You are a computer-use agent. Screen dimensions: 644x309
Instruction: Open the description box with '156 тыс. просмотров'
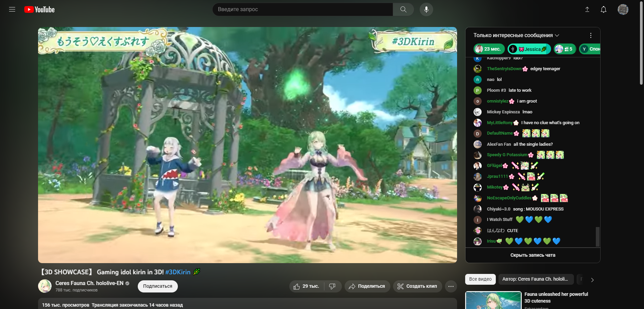tap(248, 304)
